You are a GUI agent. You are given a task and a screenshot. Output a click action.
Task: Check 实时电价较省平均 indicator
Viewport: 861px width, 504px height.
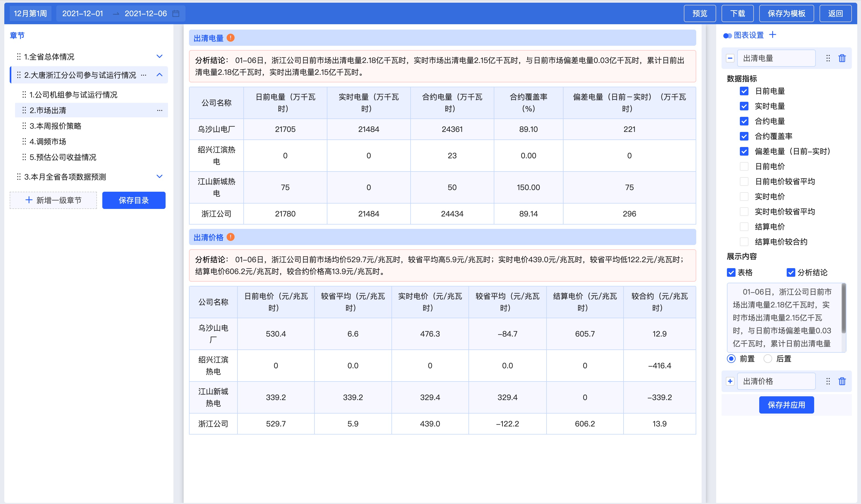[744, 212]
